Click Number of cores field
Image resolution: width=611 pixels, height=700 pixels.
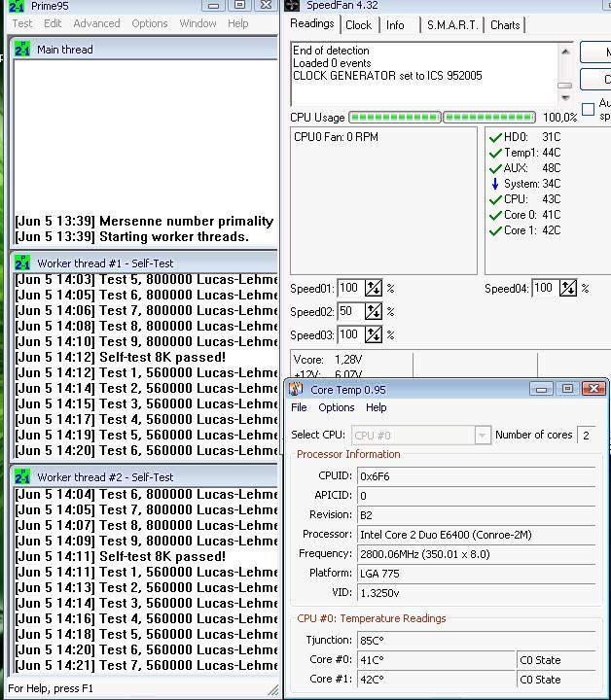coord(586,435)
